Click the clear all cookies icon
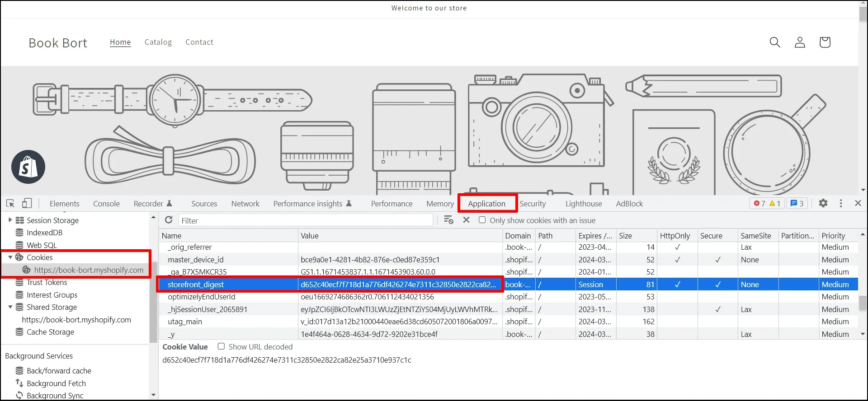The width and height of the screenshot is (868, 401). coord(448,220)
